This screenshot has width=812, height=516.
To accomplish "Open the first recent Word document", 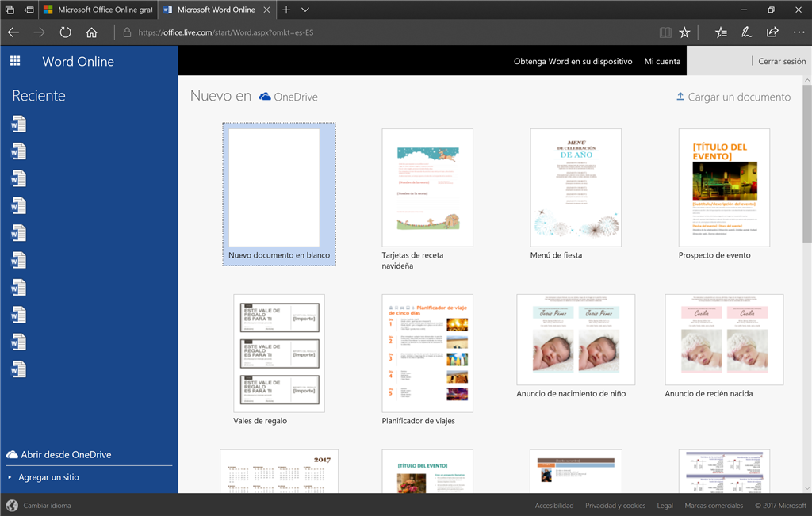I will [x=19, y=124].
